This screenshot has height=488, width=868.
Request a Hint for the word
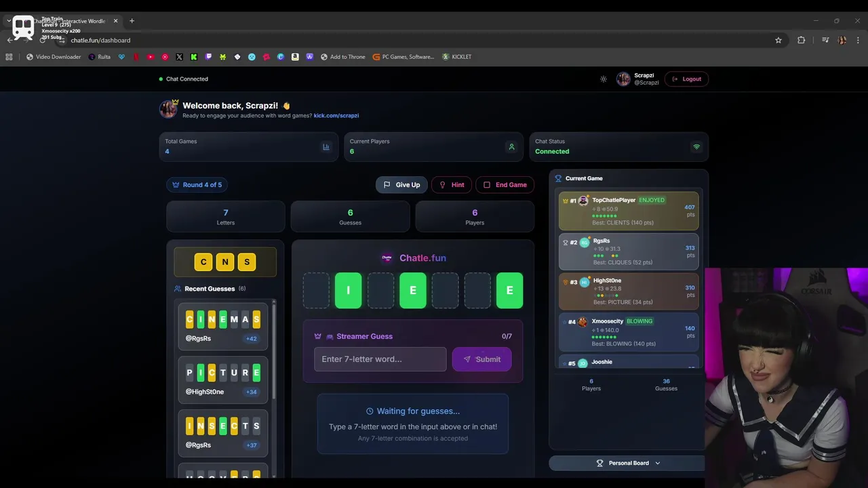[451, 184]
